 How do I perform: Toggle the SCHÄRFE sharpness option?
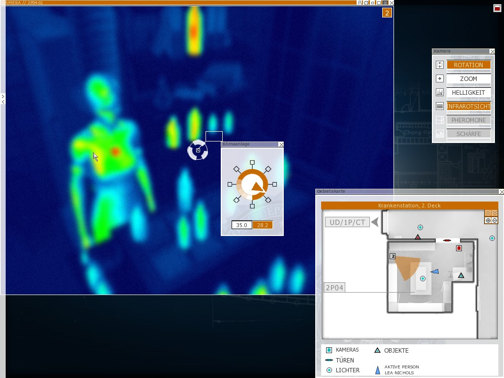coord(468,134)
